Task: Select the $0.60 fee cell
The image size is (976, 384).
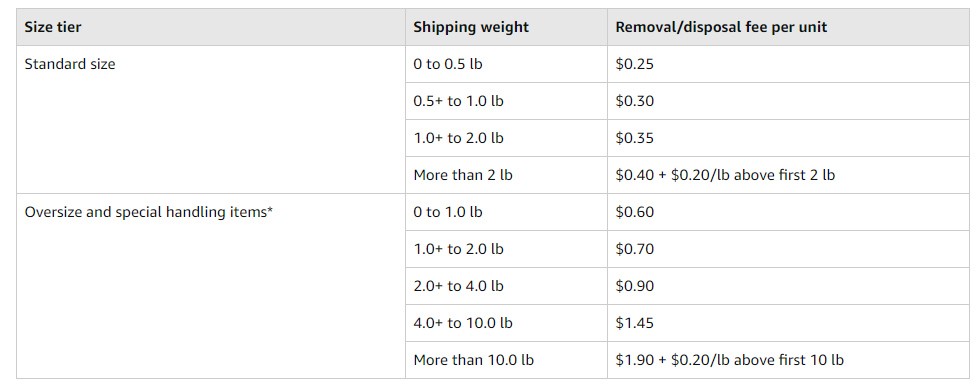Action: click(x=788, y=212)
